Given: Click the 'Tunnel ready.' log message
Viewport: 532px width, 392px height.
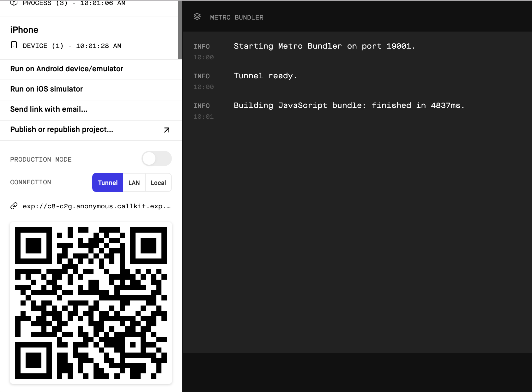Looking at the screenshot, I should [x=265, y=76].
